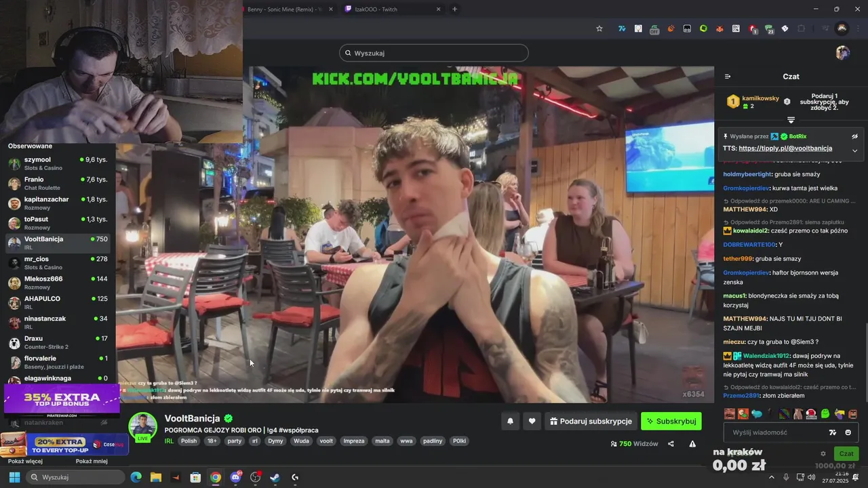Open the Draxu channel in the sidebar
The image size is (868, 488).
[58, 342]
